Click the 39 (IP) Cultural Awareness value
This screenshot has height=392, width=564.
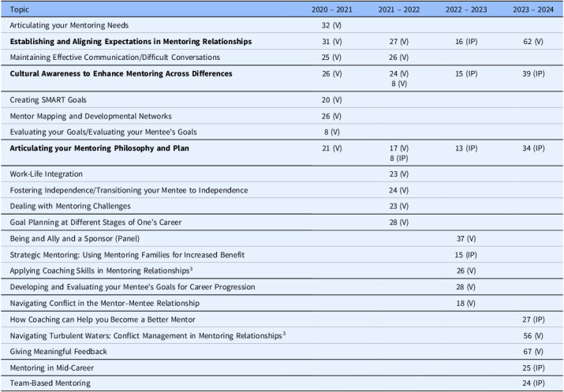[524, 73]
